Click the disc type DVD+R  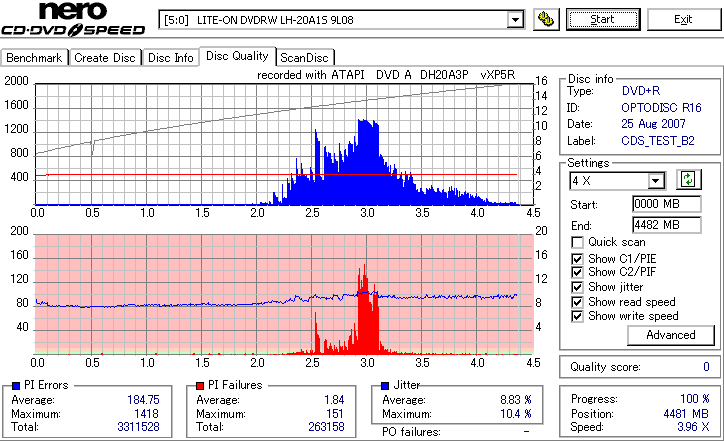pyautogui.click(x=641, y=91)
